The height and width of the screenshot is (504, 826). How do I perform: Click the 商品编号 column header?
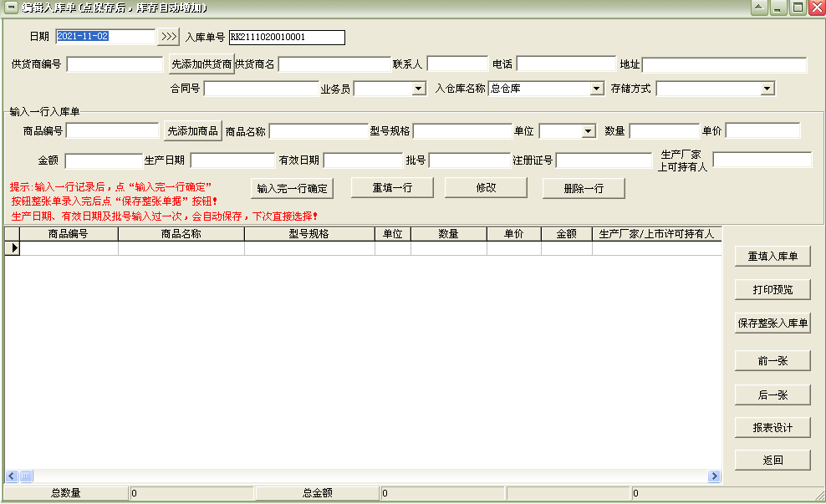pyautogui.click(x=69, y=234)
